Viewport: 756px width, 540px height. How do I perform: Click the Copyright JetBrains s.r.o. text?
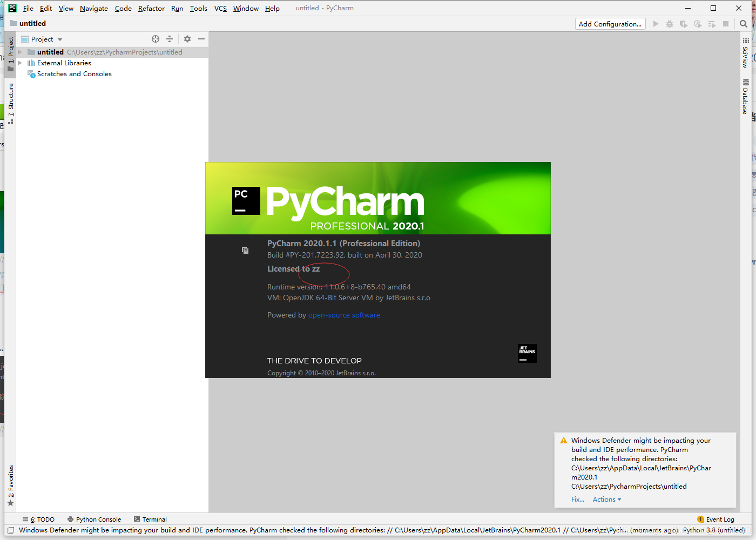(321, 373)
